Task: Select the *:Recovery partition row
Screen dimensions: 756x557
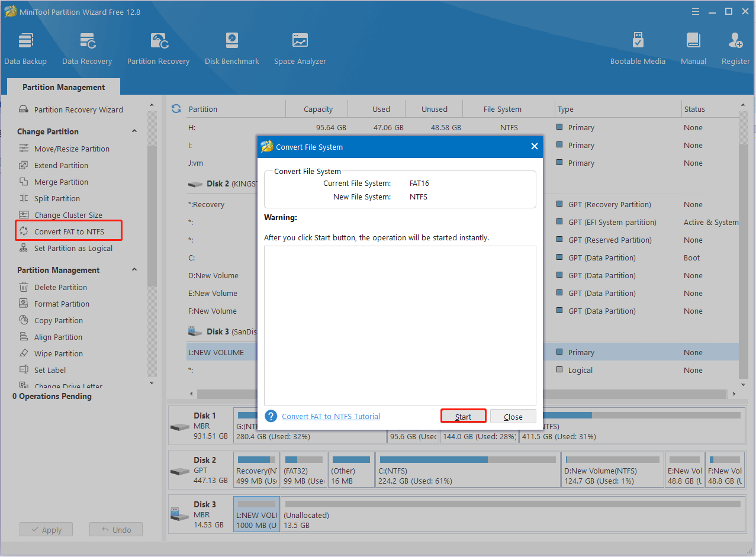Action: point(463,204)
